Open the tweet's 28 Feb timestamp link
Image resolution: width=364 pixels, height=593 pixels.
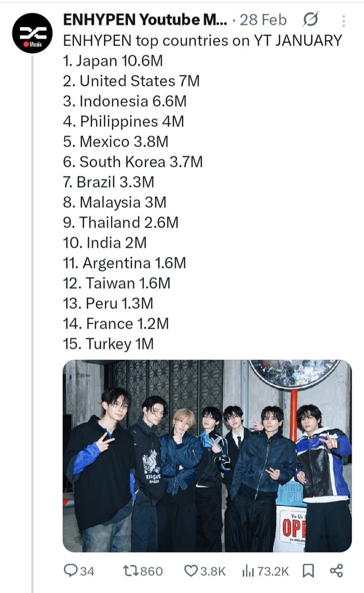pyautogui.click(x=264, y=20)
